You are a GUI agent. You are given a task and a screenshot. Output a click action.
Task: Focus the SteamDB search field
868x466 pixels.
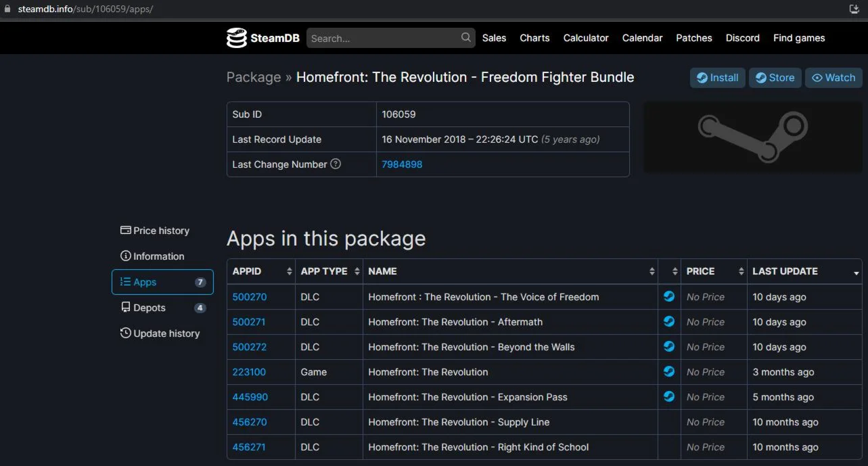384,38
